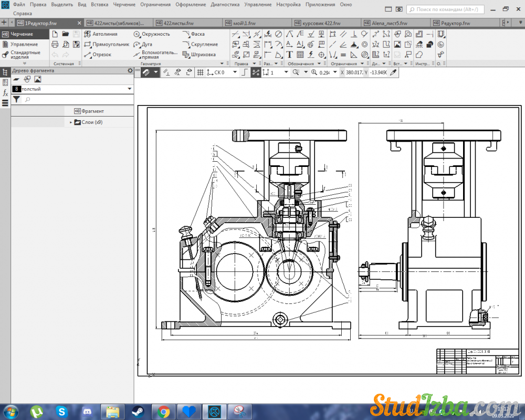Viewport: 525px width, 420px height.
Task: Expand the Слои (x9) tree node
Action: 71,122
